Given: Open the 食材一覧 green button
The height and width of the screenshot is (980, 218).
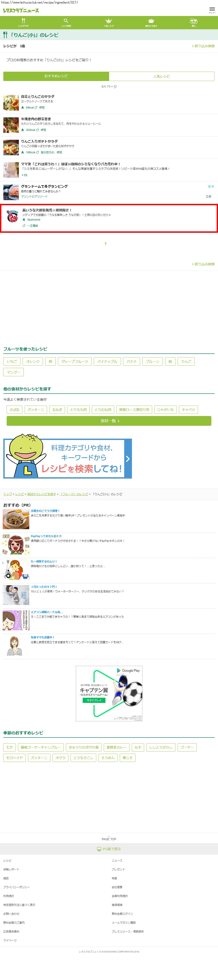Looking at the screenshot, I should point(109,421).
